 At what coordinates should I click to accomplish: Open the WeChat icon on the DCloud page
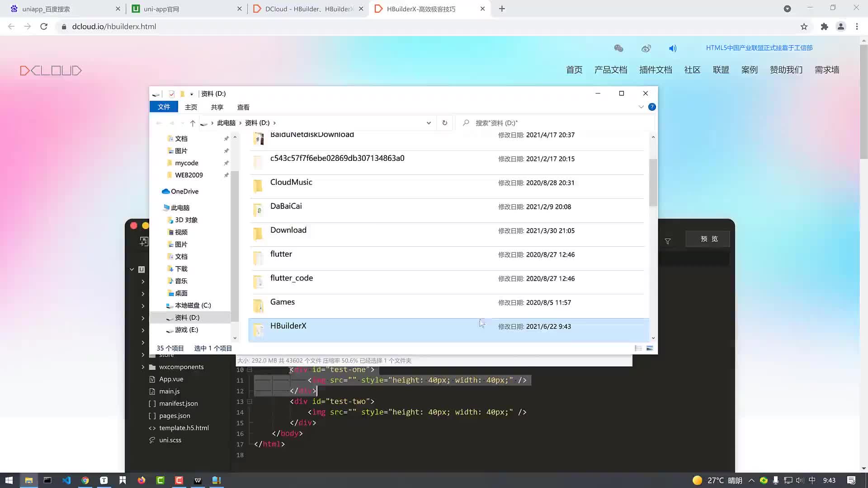click(x=618, y=48)
